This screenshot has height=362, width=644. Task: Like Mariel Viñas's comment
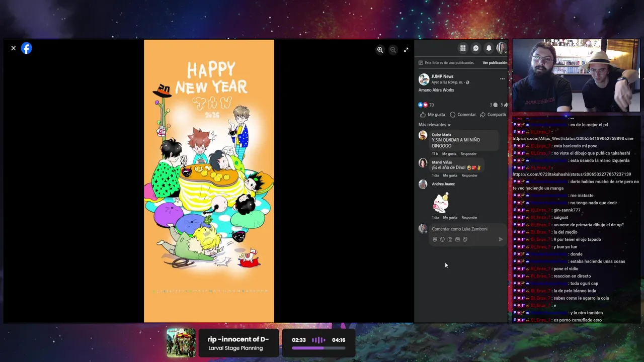(450, 175)
